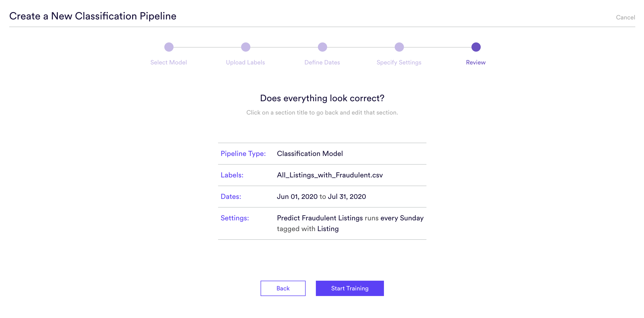644x318 pixels.
Task: Go back with the Back button
Action: click(x=283, y=288)
